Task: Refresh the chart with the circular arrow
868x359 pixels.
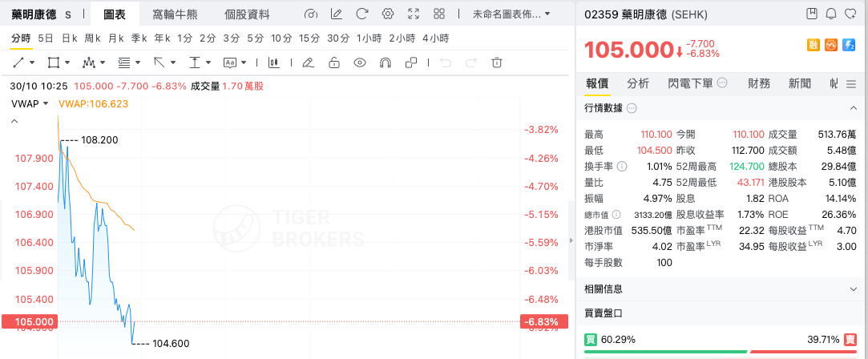Action: click(362, 14)
